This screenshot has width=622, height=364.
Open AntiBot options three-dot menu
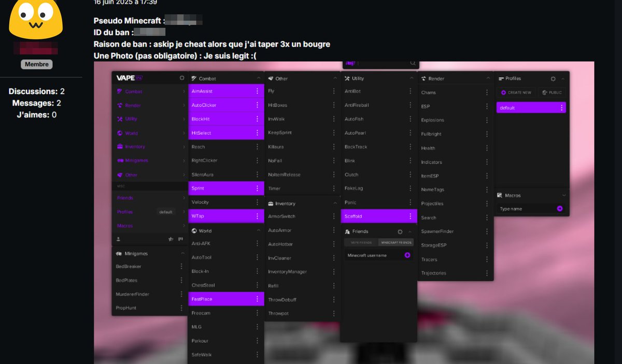tap(410, 91)
